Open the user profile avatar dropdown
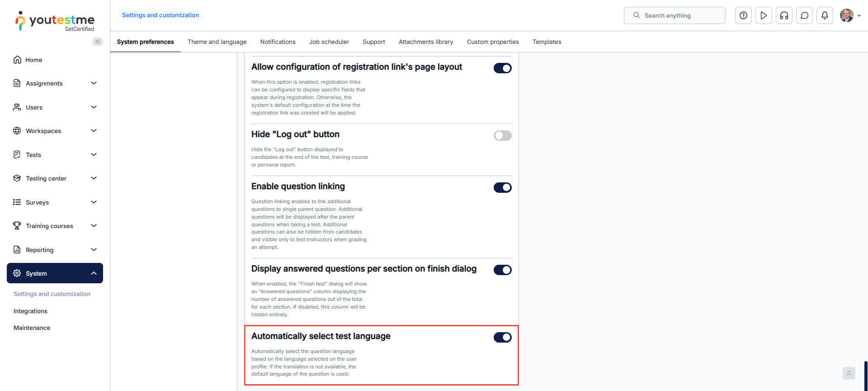 point(850,15)
